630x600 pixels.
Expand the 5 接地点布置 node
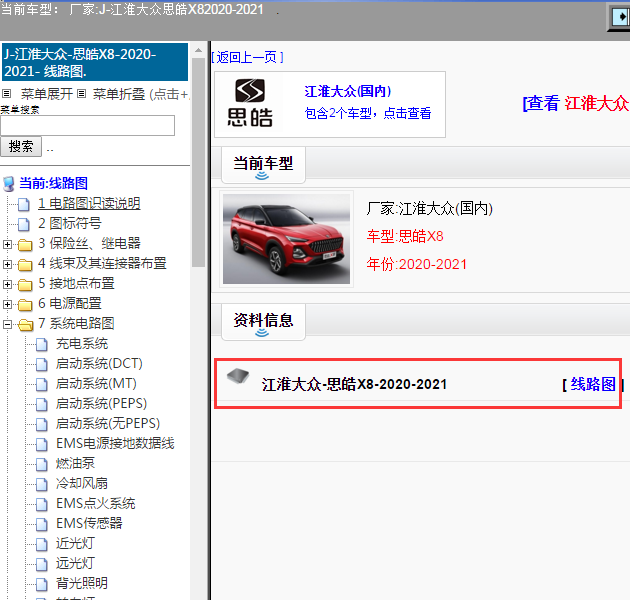(7, 284)
